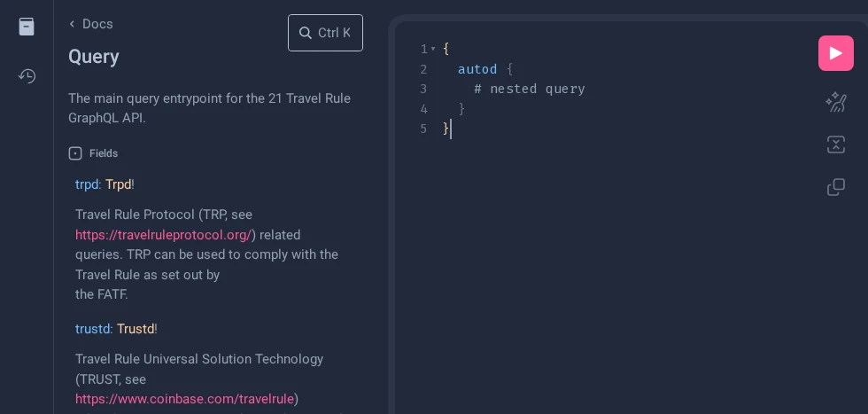The height and width of the screenshot is (414, 868).
Task: Click 'the FATF.' text line
Action: (x=101, y=294)
